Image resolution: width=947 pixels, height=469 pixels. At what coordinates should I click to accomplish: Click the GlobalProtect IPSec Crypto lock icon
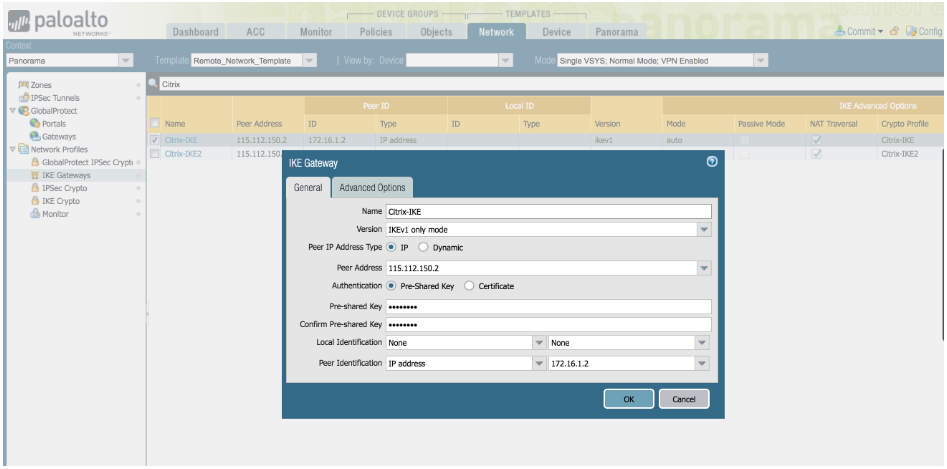click(35, 162)
